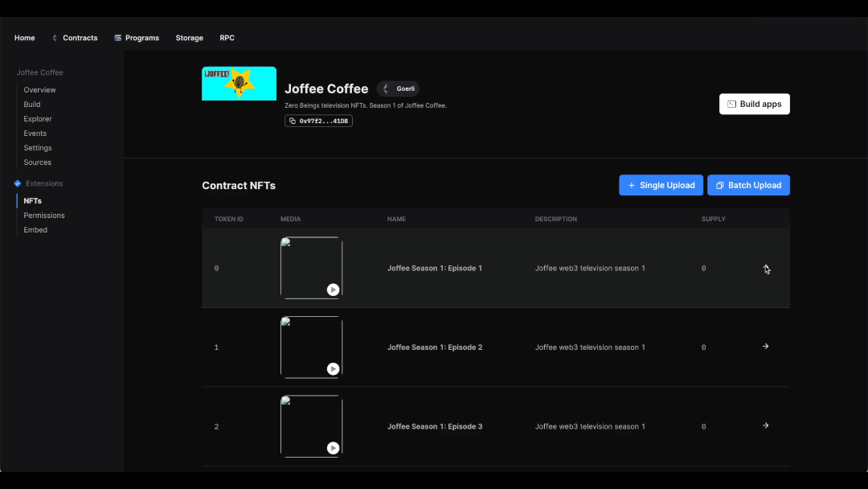868x489 pixels.
Task: Click the play icon on Episode 3 media
Action: [333, 448]
